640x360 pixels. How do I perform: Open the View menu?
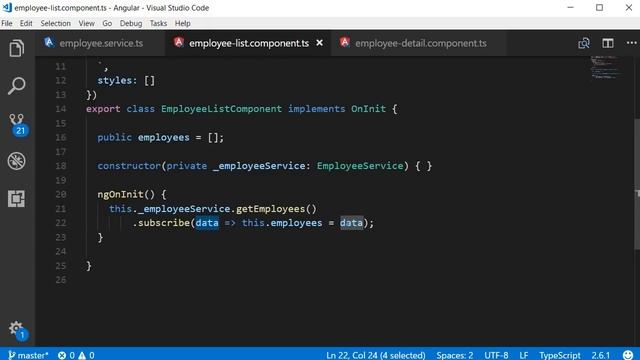87,23
